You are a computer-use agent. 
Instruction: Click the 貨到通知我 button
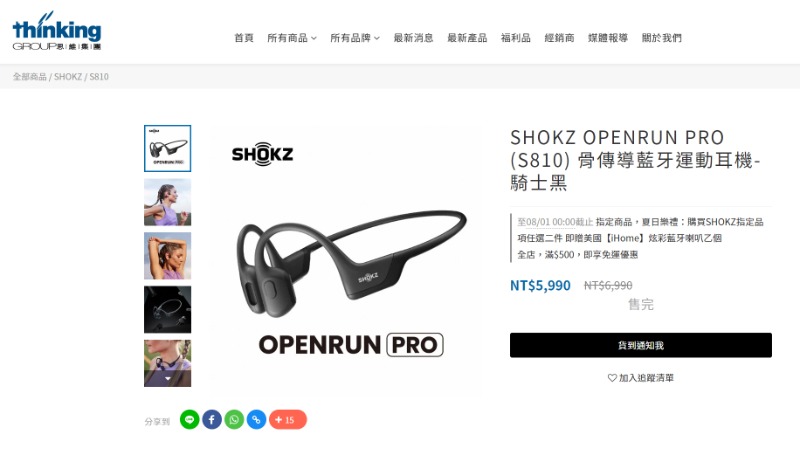[641, 345]
